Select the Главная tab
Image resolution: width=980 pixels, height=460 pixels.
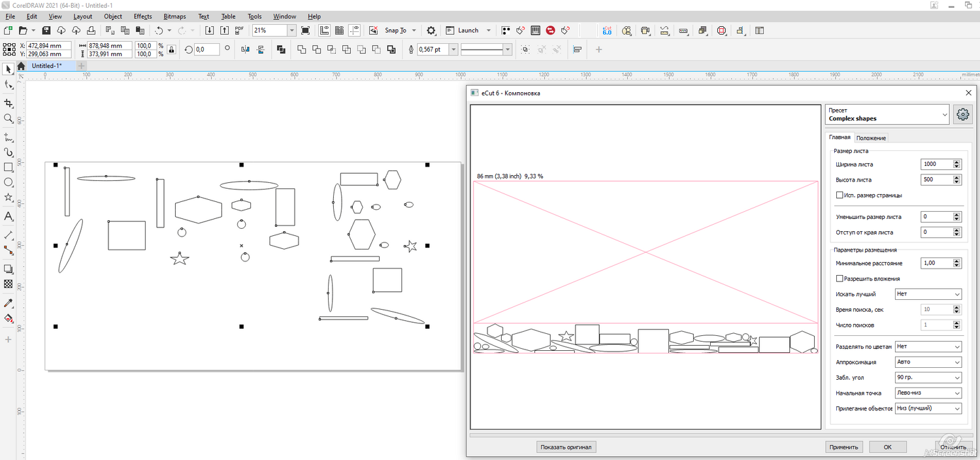coord(840,137)
